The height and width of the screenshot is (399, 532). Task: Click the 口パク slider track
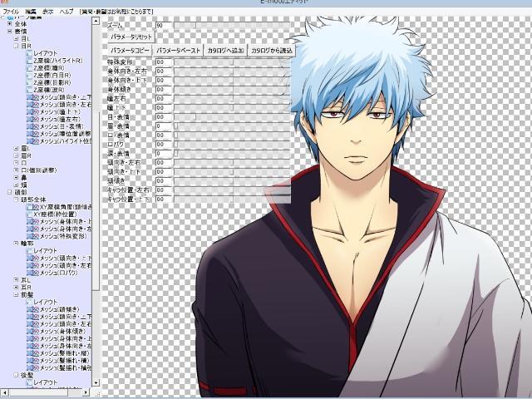coord(232,144)
